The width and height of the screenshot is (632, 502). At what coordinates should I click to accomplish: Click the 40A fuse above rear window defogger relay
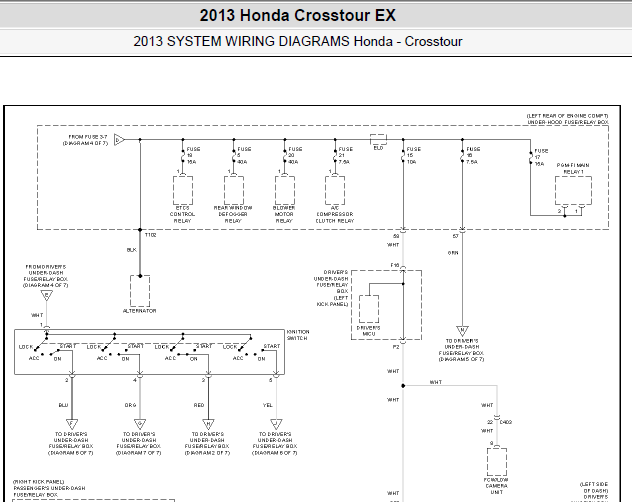(x=234, y=156)
